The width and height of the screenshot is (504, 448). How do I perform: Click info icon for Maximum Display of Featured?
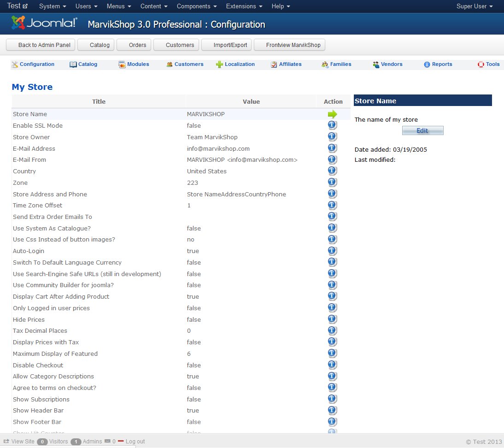[332, 354]
